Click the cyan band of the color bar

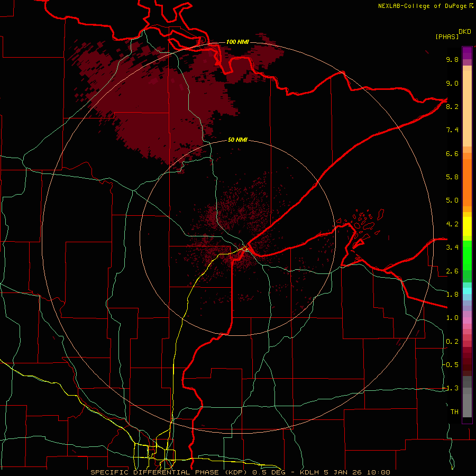click(x=467, y=291)
